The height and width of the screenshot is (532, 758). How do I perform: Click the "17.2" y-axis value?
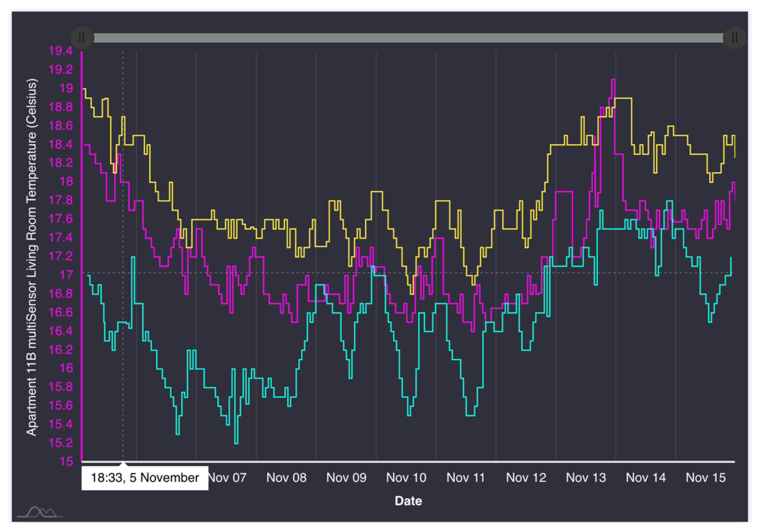tap(61, 256)
